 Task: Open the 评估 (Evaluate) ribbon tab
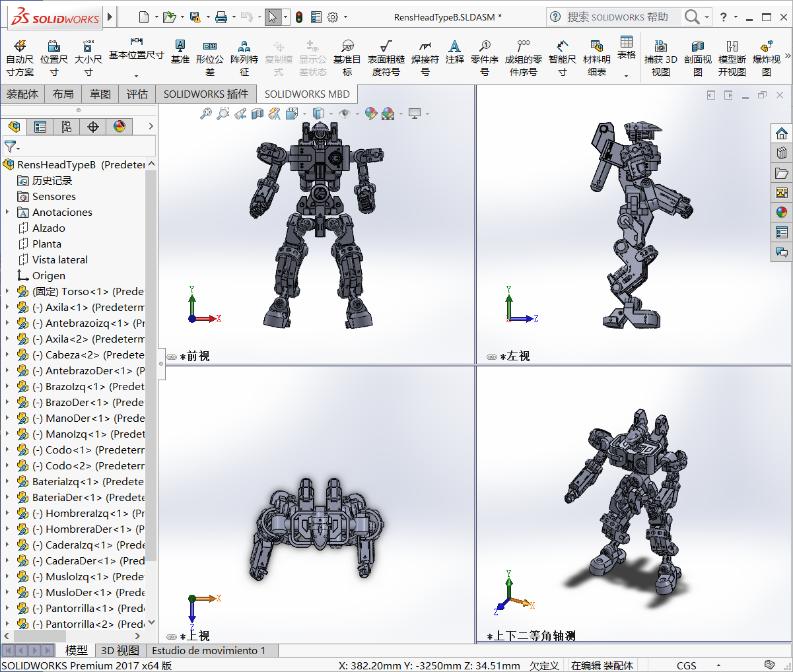(x=137, y=94)
